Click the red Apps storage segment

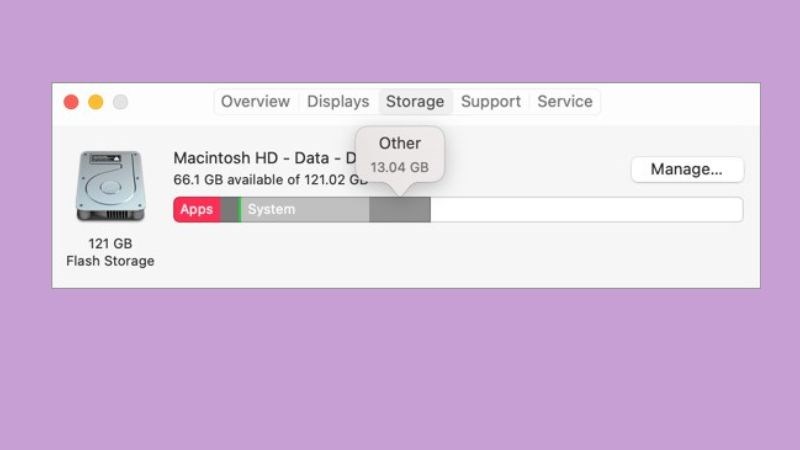click(x=196, y=210)
